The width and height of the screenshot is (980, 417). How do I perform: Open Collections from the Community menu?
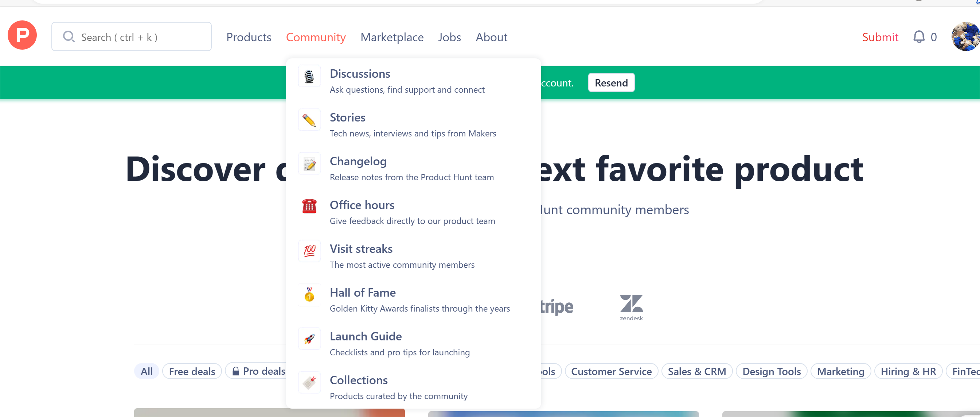pos(358,380)
